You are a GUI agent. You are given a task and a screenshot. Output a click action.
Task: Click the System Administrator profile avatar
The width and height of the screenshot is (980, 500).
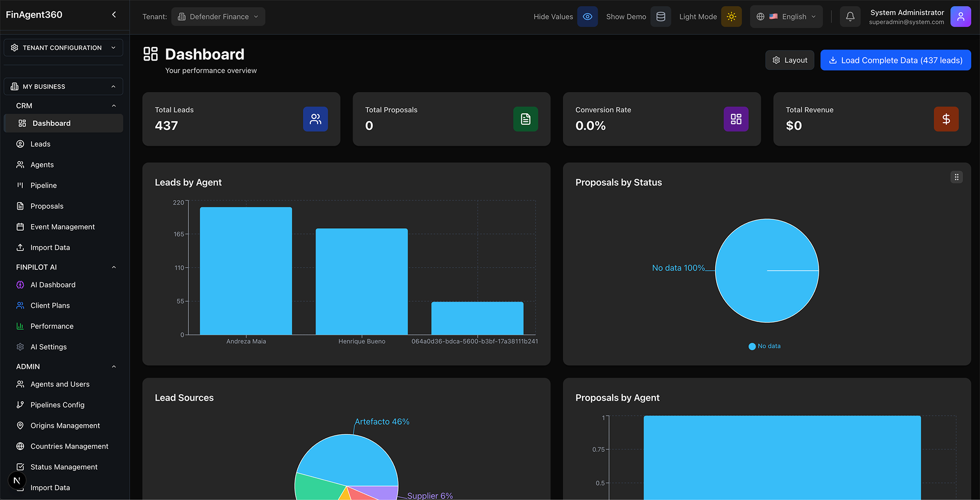point(961,16)
